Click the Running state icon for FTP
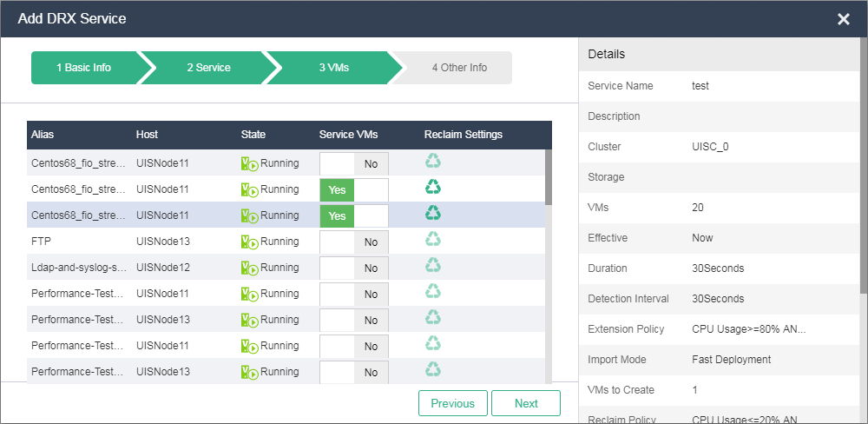The height and width of the screenshot is (424, 868). tap(249, 242)
